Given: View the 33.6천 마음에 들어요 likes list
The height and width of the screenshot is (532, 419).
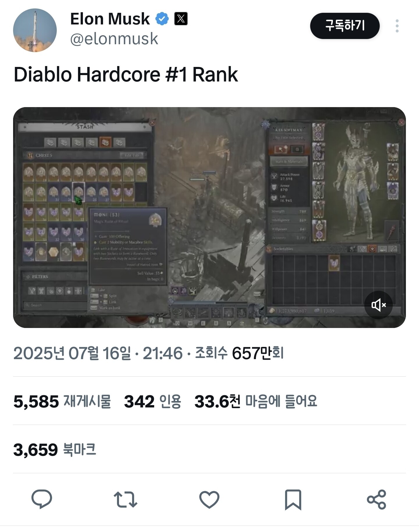Looking at the screenshot, I should (x=256, y=401).
